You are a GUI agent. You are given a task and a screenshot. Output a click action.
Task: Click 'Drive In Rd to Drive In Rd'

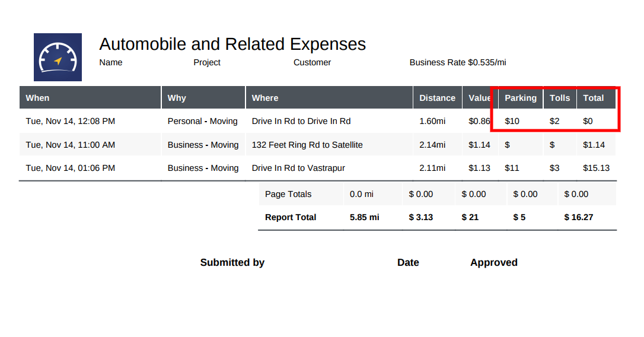tap(301, 121)
